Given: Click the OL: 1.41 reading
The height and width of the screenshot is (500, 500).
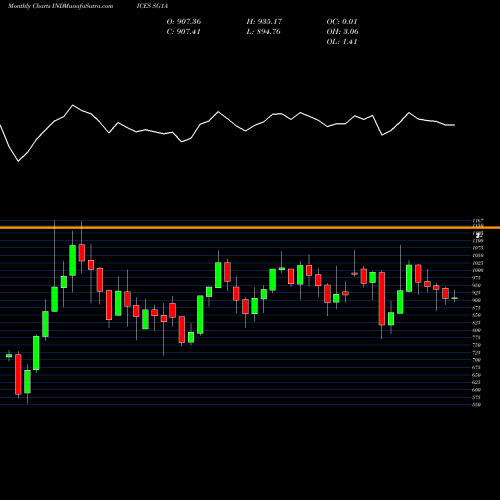Looking at the screenshot, I should click(x=342, y=42).
